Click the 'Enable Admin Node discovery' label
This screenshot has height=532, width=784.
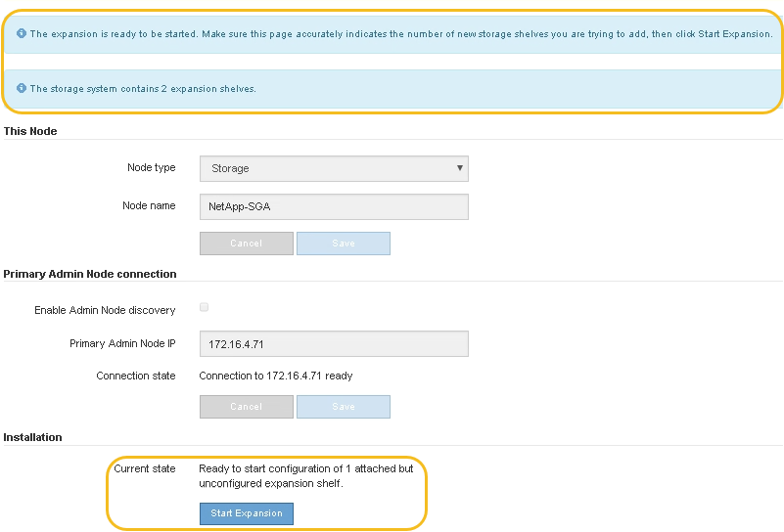click(105, 310)
